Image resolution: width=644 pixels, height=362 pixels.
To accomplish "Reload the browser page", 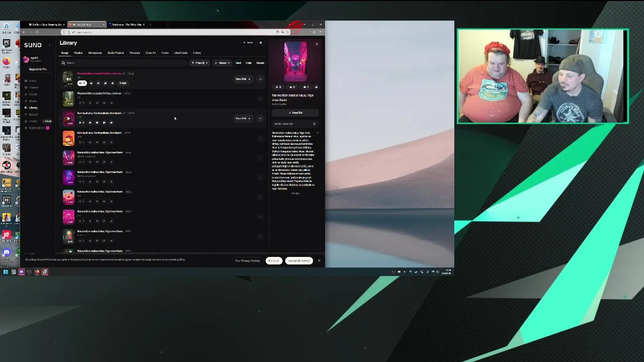I will 37,32.
